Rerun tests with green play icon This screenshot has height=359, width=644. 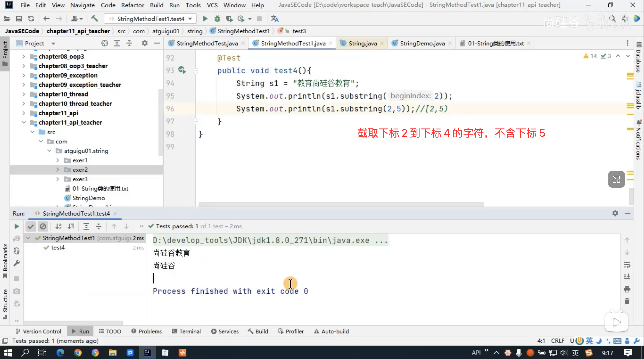point(16,226)
